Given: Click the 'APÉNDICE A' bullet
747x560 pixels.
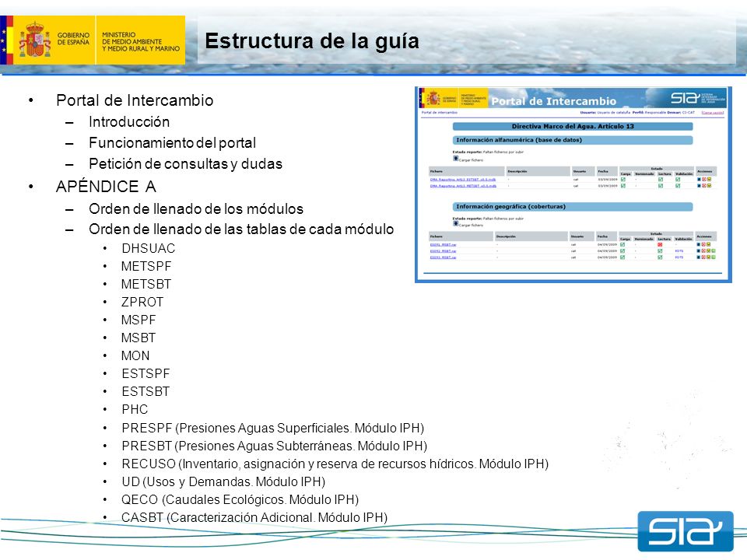Looking at the screenshot, I should pos(107,187).
